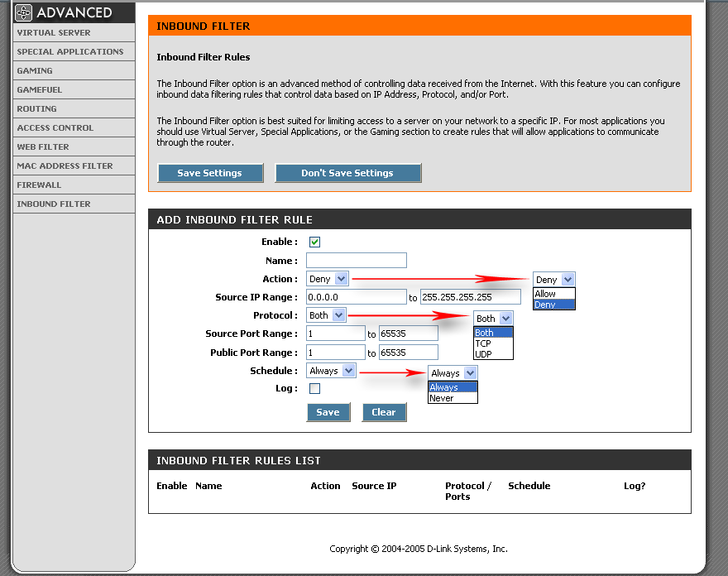Click the expanded Both dropdown arrow
The height and width of the screenshot is (576, 728).
click(506, 319)
